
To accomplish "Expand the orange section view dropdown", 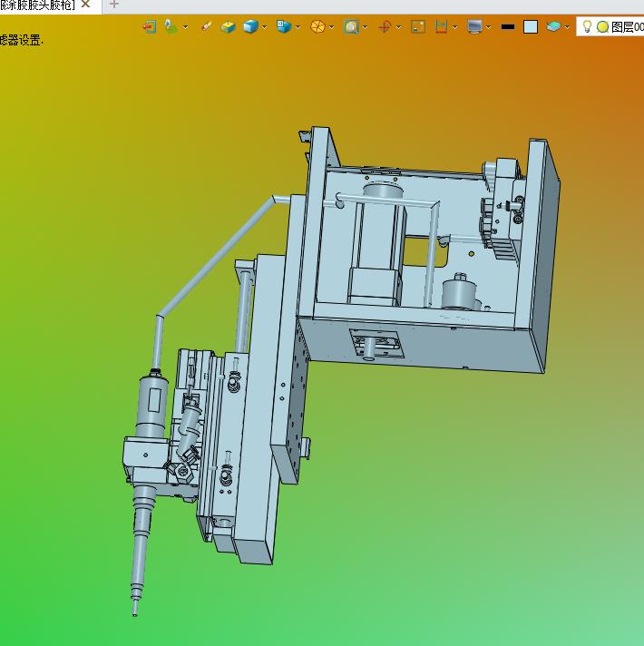I will click(331, 27).
